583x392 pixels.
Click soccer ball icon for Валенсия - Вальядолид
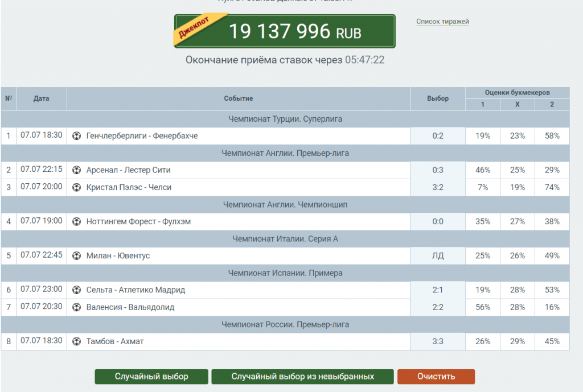[x=77, y=307]
